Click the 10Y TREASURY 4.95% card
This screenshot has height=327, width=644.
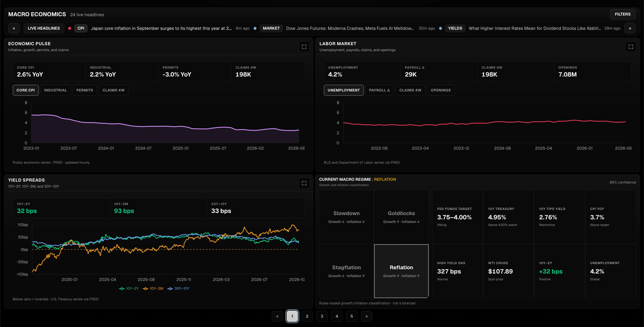coord(509,217)
